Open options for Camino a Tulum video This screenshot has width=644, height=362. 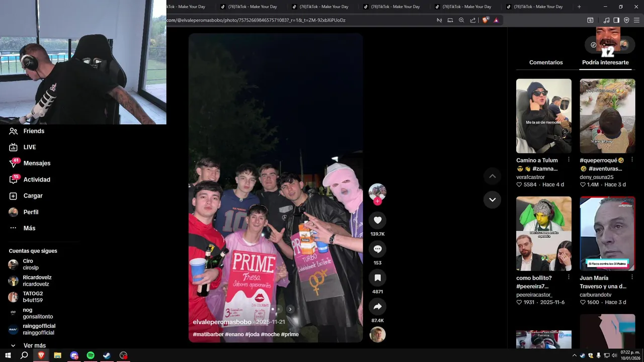(x=569, y=159)
